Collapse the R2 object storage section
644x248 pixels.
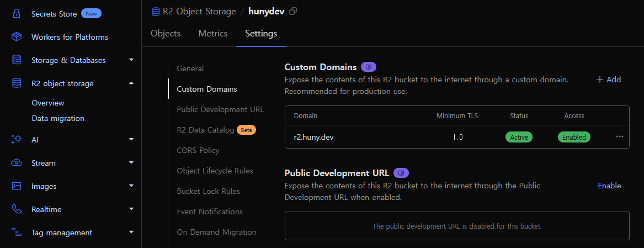click(131, 83)
